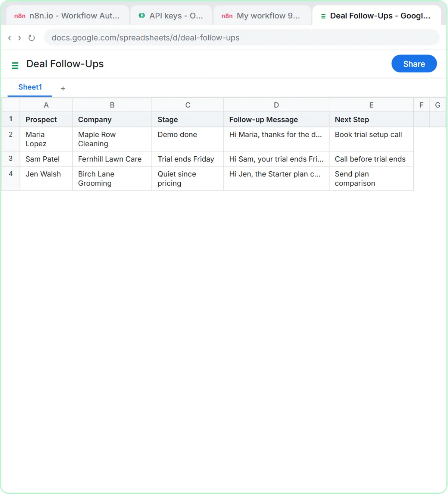This screenshot has width=448, height=494.
Task: Click the Deal Follow-Ups document title
Action: [x=65, y=64]
